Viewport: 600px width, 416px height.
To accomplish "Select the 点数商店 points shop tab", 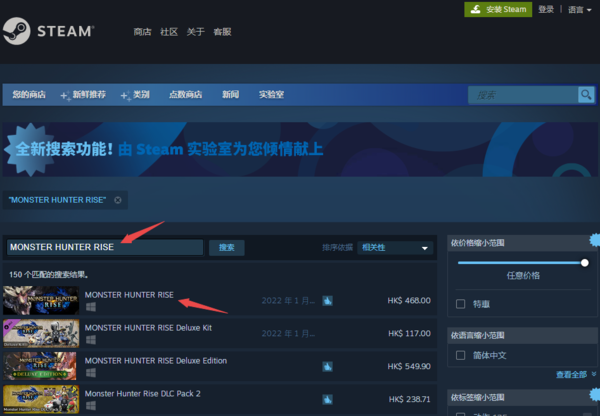I will (186, 95).
